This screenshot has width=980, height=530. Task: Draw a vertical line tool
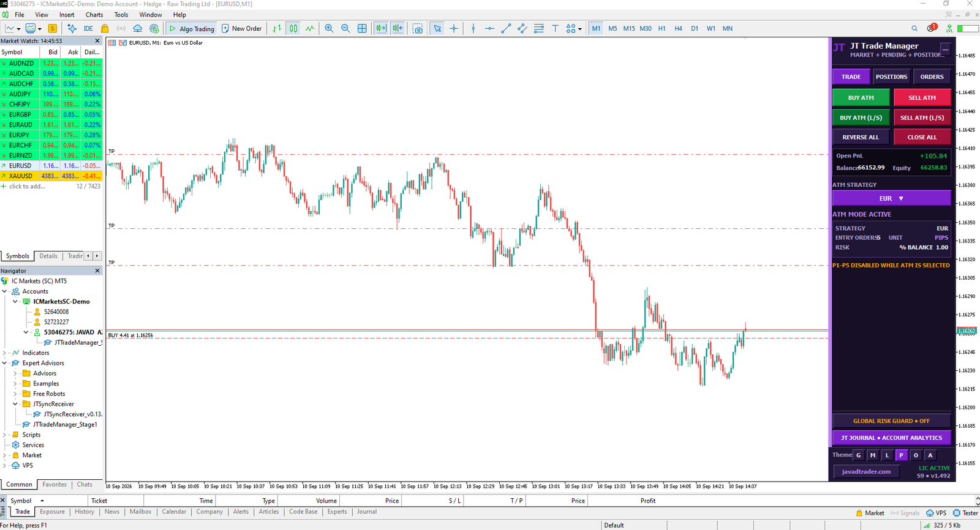(473, 28)
